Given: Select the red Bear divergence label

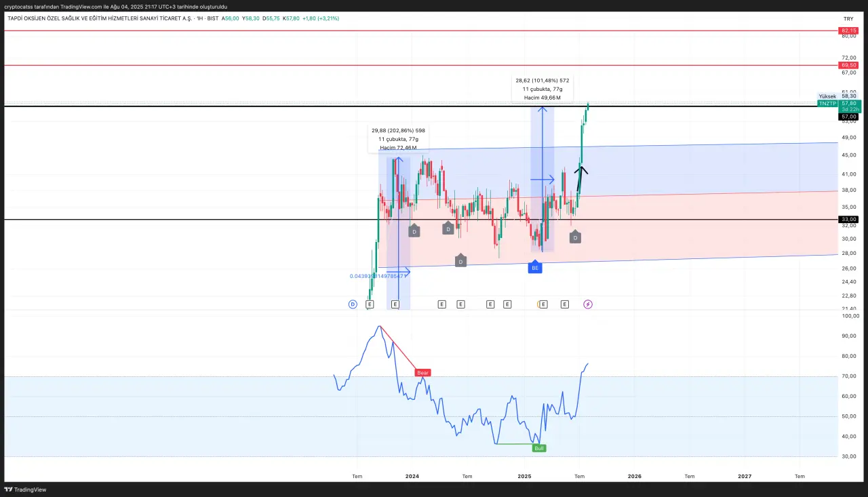Looking at the screenshot, I should tap(423, 373).
